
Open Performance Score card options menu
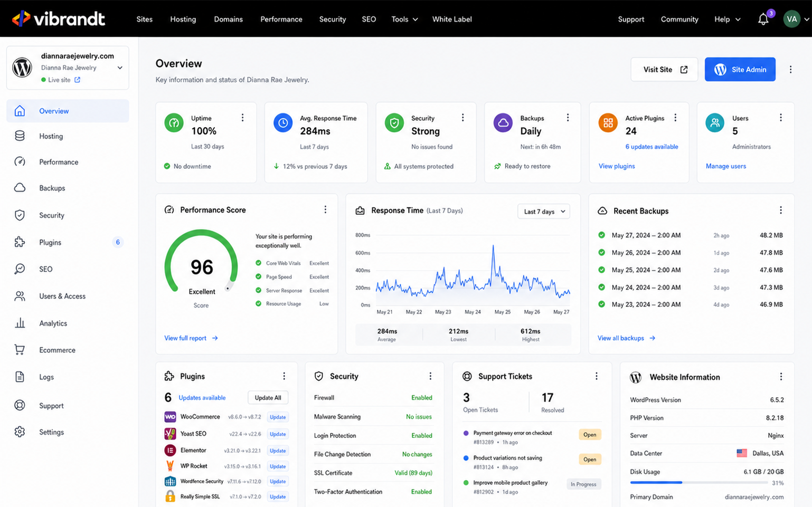click(x=325, y=209)
